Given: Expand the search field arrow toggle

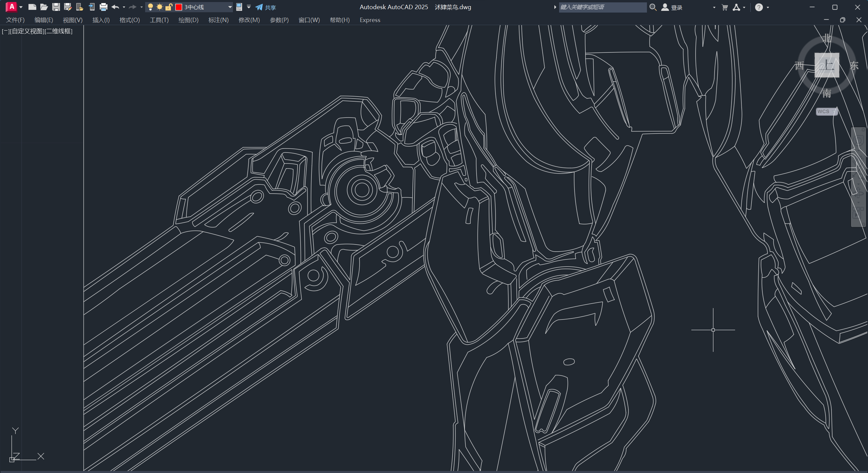Looking at the screenshot, I should coord(555,7).
